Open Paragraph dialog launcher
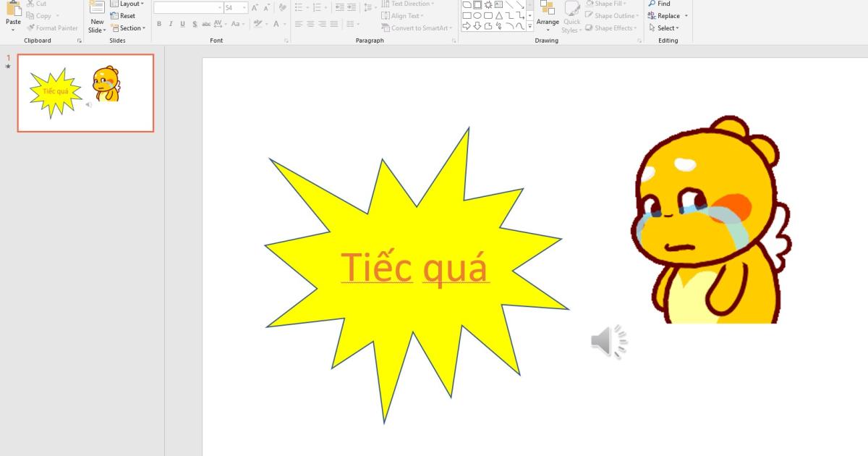The width and height of the screenshot is (868, 456). [x=454, y=41]
